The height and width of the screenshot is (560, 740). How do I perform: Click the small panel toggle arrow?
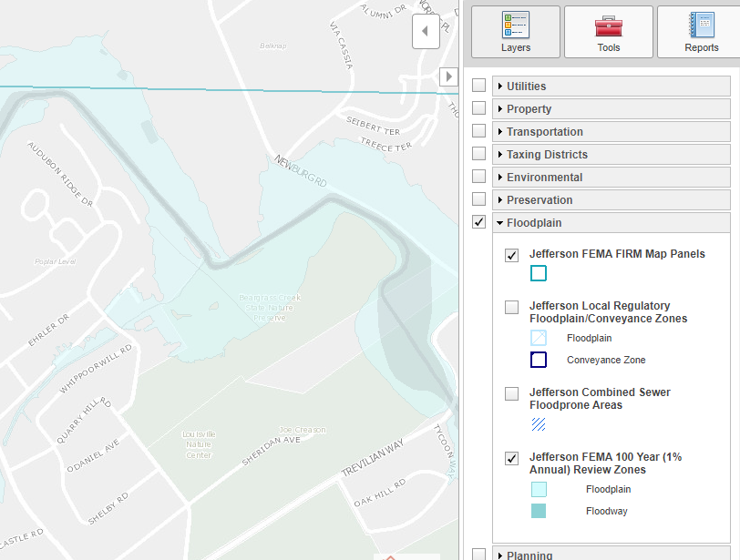click(x=447, y=76)
